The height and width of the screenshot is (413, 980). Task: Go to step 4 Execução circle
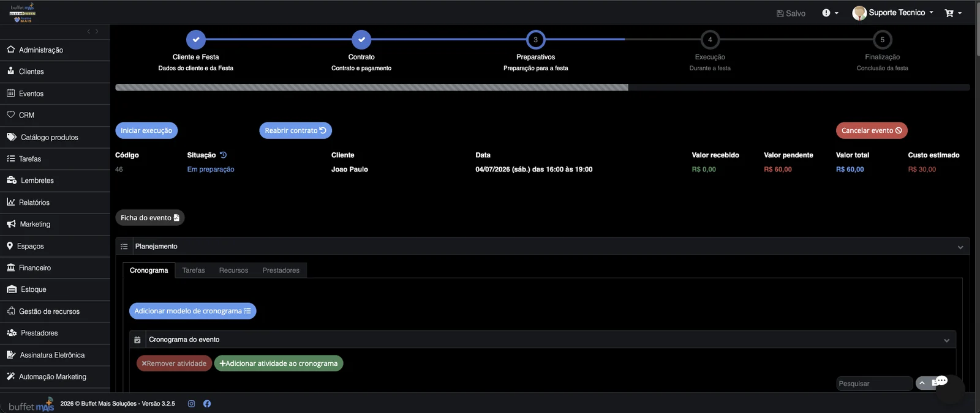[x=710, y=40]
